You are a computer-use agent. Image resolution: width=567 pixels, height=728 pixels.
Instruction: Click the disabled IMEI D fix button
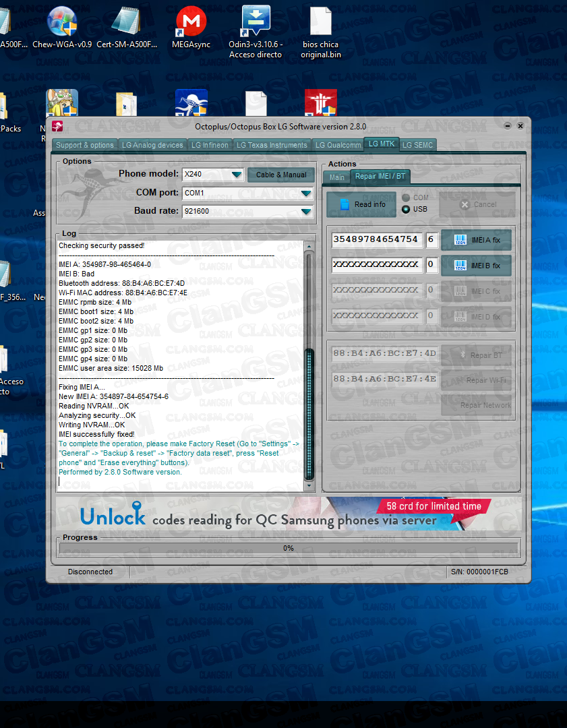click(476, 317)
